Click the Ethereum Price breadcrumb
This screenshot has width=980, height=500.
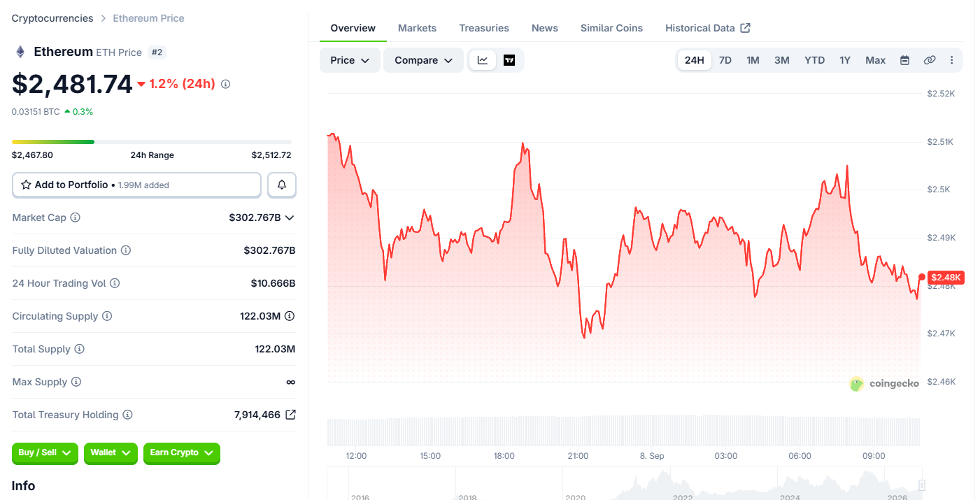click(149, 18)
